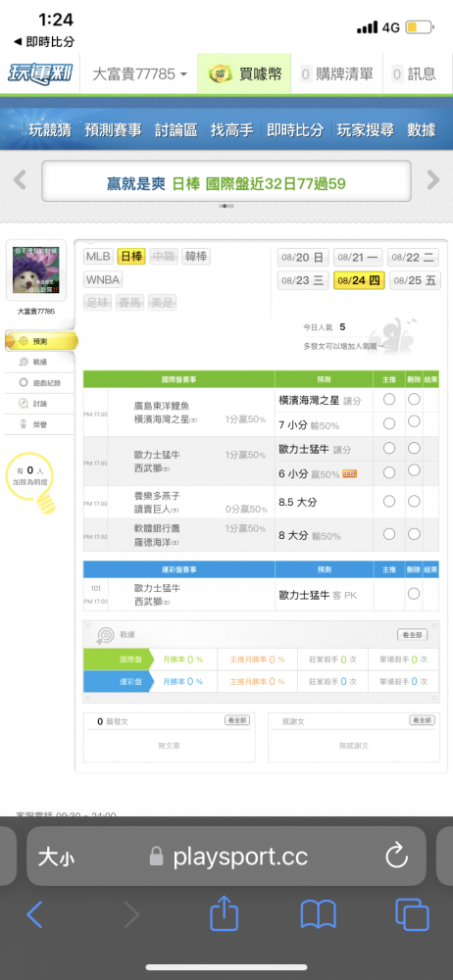Select the 08/21 一 date
This screenshot has width=453, height=980.
[359, 257]
